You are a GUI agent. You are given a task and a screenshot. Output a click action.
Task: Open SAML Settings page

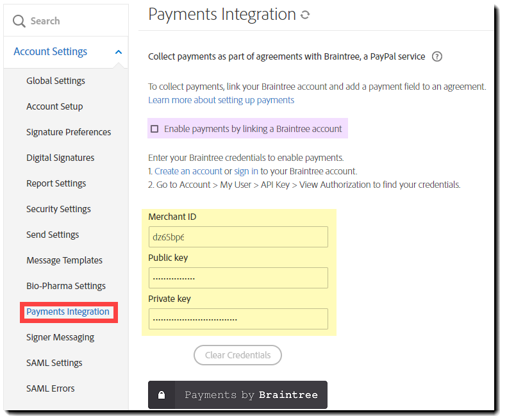click(x=54, y=363)
